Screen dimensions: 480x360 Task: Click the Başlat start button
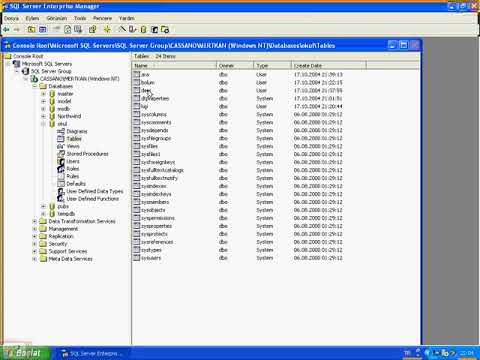coord(26,353)
